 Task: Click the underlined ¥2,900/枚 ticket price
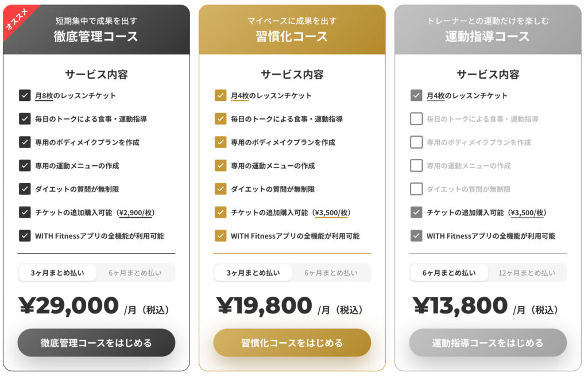pyautogui.click(x=136, y=213)
